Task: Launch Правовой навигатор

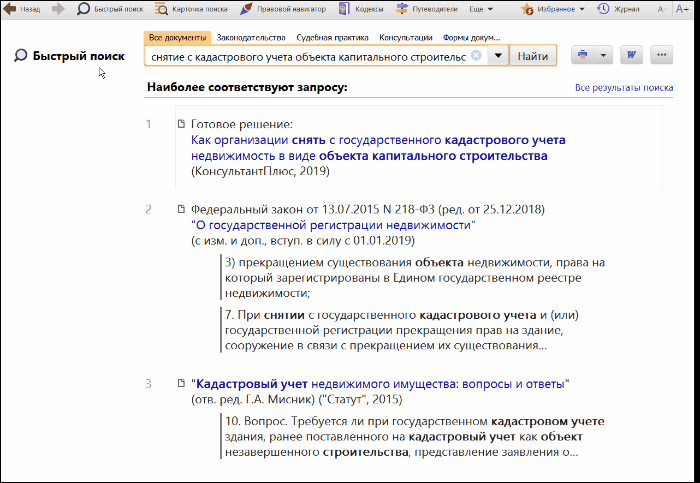Action: [283, 9]
